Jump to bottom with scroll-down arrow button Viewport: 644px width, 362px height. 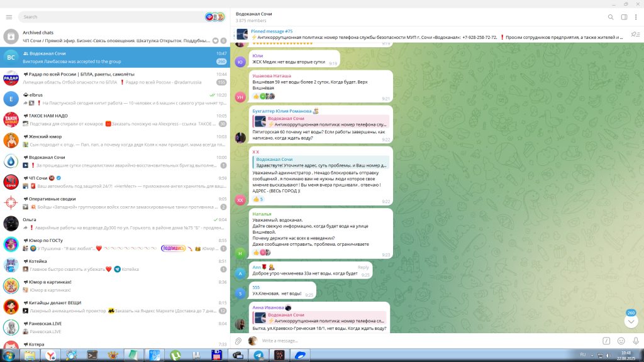coord(631,321)
